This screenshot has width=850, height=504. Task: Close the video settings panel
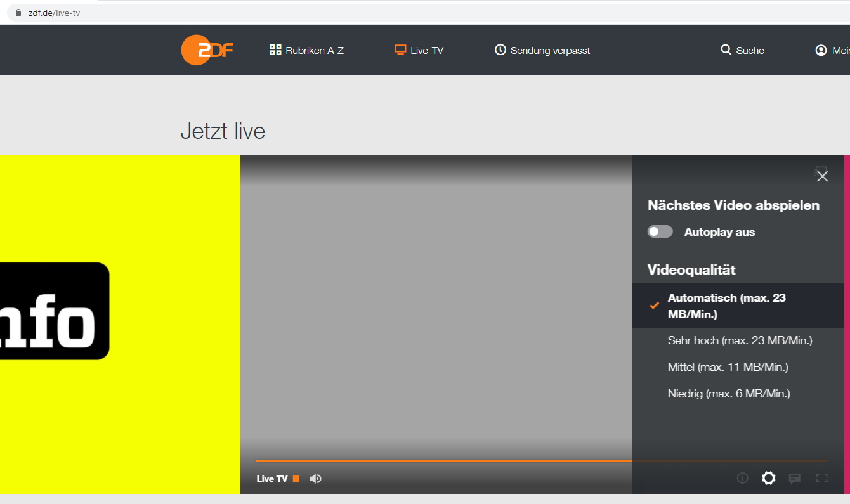(822, 176)
